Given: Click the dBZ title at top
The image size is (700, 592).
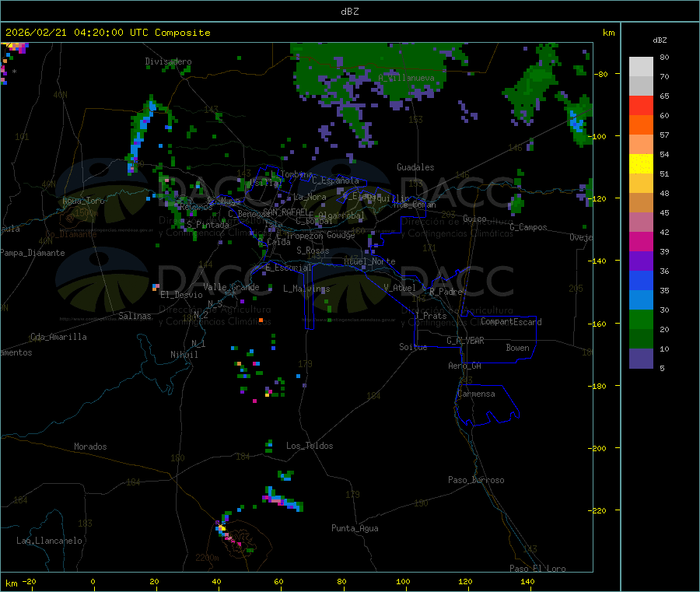Looking at the screenshot, I should point(349,11).
